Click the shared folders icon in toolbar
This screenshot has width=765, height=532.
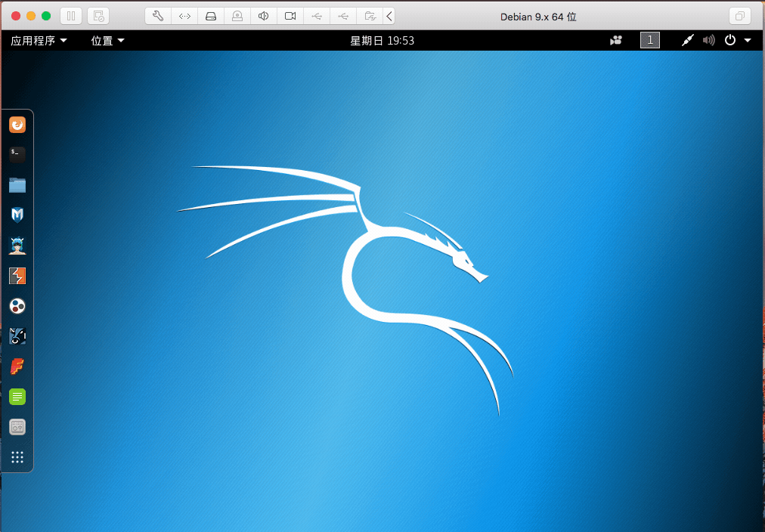click(370, 16)
